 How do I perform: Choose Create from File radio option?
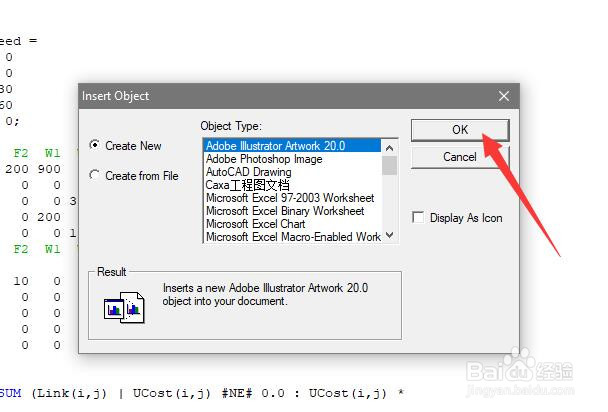[134, 176]
